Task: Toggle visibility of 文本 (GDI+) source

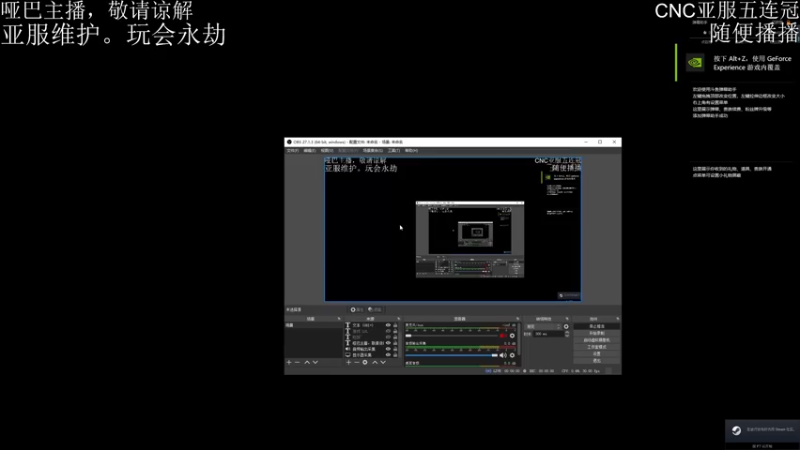Action: (x=388, y=325)
